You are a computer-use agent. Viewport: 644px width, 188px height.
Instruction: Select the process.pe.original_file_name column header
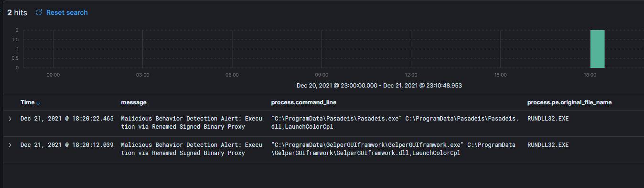(569, 102)
